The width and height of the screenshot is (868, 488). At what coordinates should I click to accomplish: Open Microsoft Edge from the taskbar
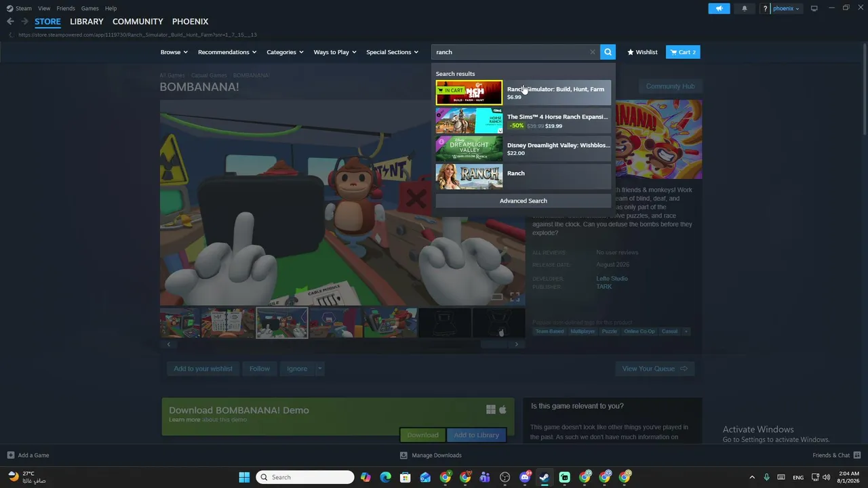click(385, 477)
